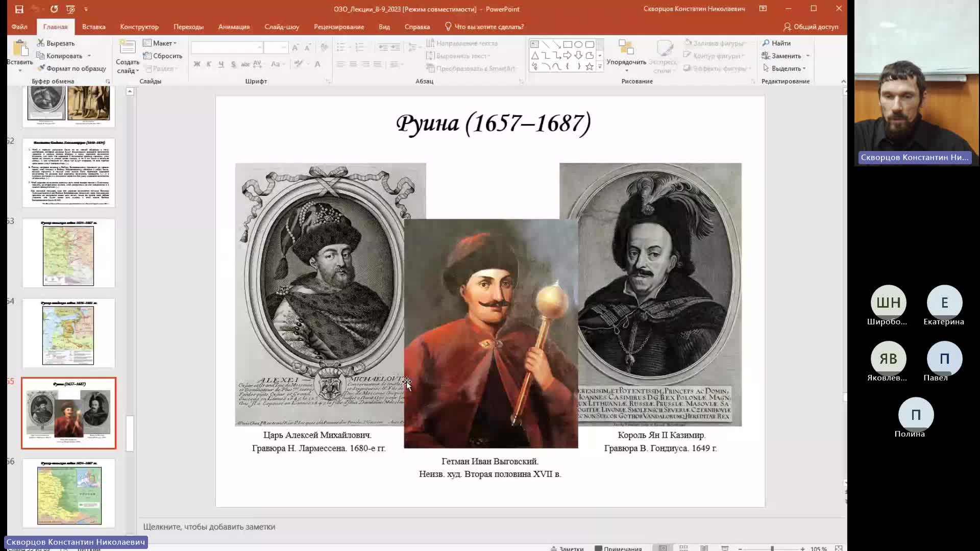This screenshot has height=551, width=980.
Task: Select slide 54 thumbnail in slide panel
Action: click(x=68, y=333)
